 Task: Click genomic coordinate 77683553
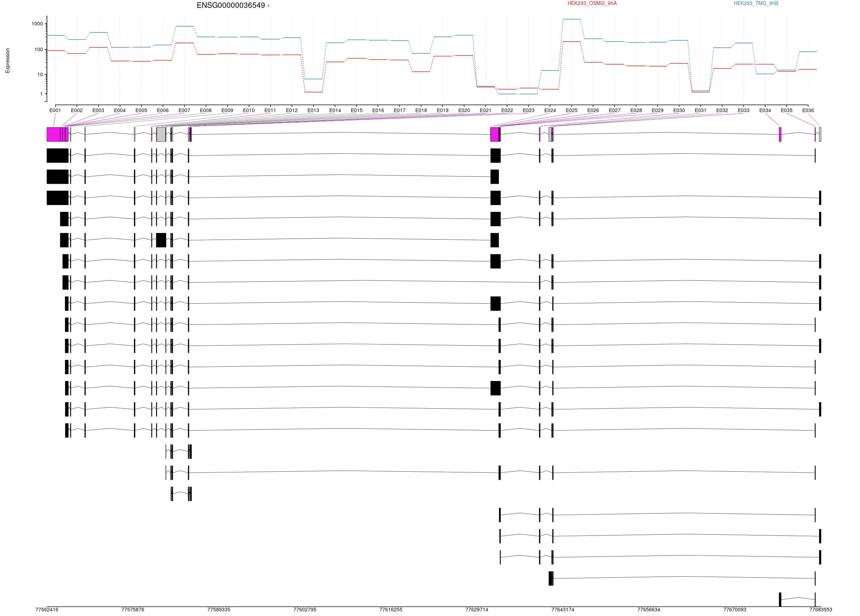[821, 610]
